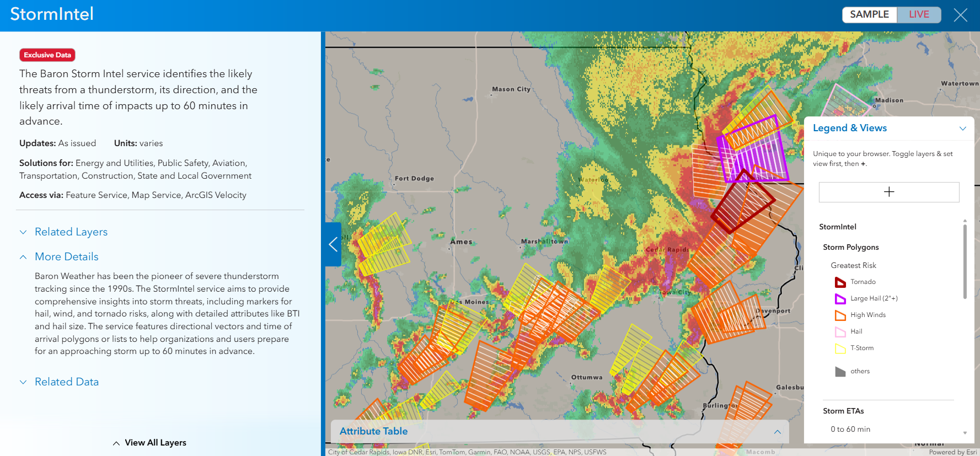Click the 'Units: varies' text
The width and height of the screenshot is (980, 456).
point(138,143)
